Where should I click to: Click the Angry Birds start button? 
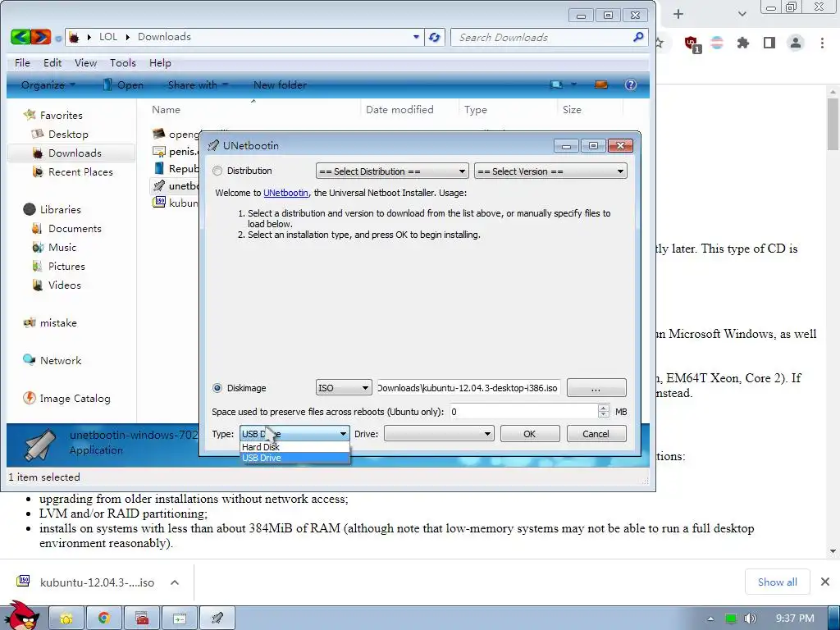21,615
